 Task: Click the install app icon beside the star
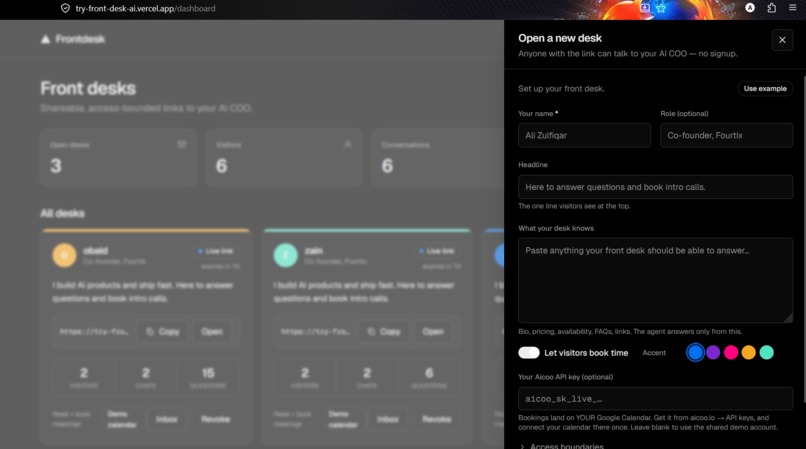645,8
